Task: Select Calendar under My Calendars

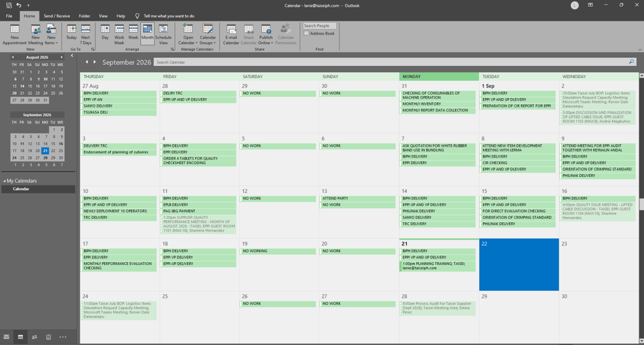Action: point(38,189)
